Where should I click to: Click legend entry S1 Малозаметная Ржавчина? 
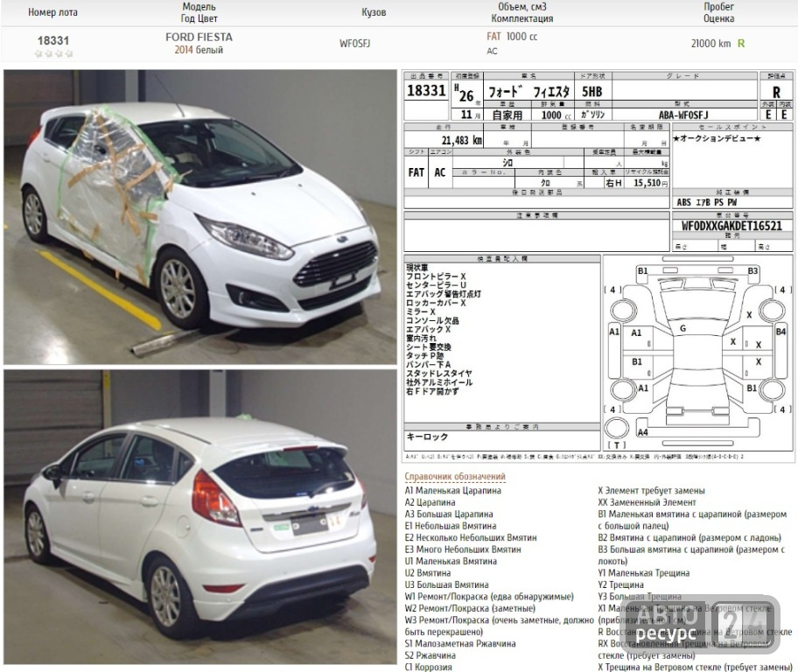tap(460, 643)
